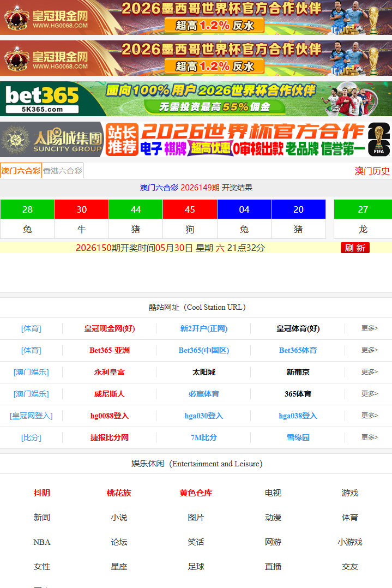Image resolution: width=392 pixels, height=588 pixels.
Task: Expand 更多> in the 捷报比分网 row
Action: point(370,437)
